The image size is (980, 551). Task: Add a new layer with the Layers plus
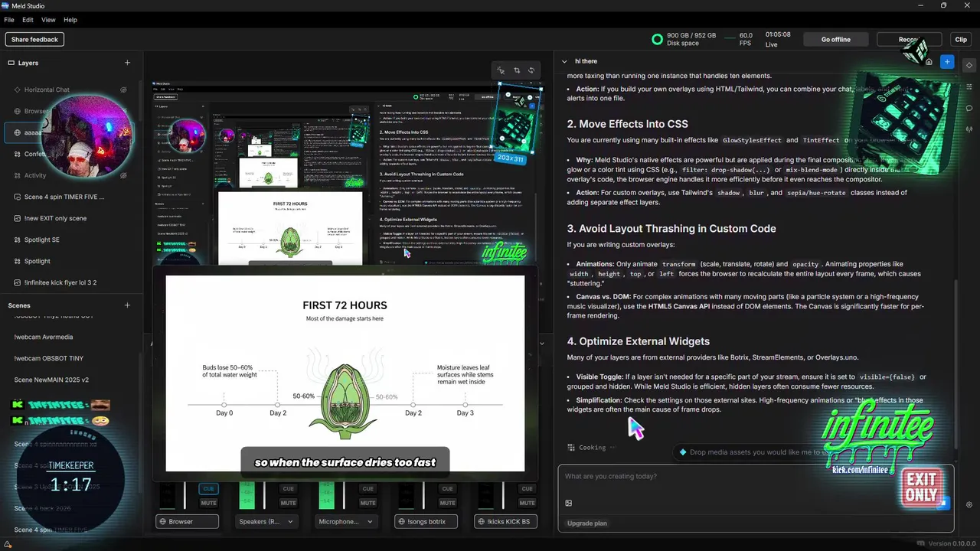127,63
